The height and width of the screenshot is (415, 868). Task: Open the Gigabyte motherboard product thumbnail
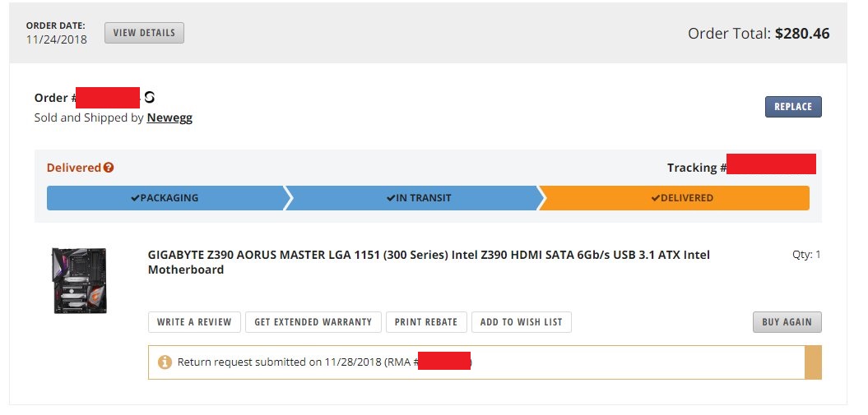pos(80,281)
